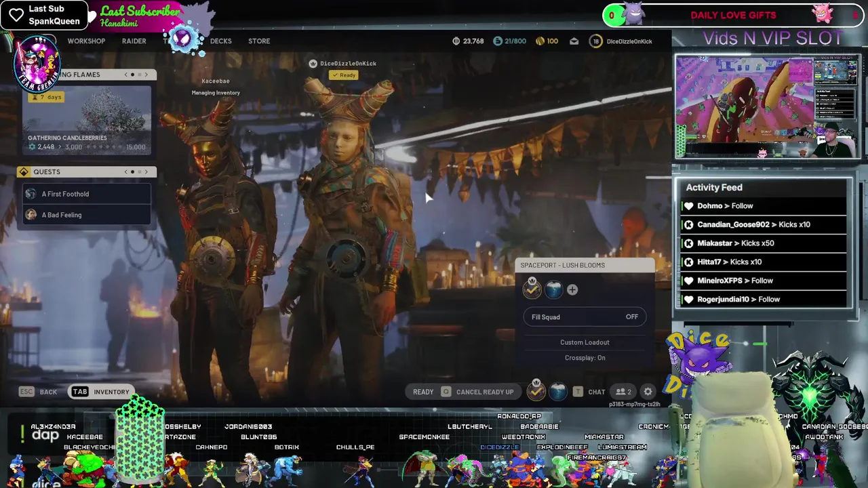Click Spaceport - Lush Blooms header
This screenshot has height=488, width=868.
coord(585,265)
